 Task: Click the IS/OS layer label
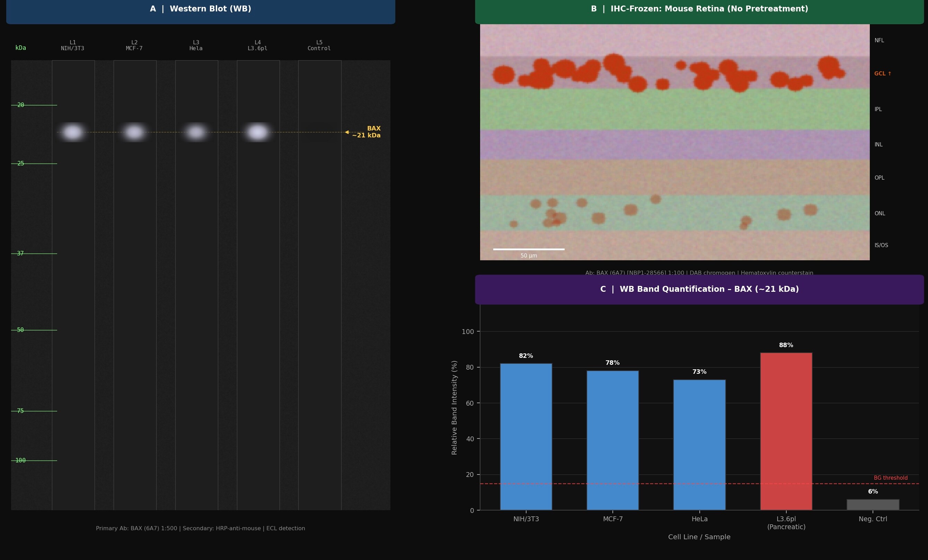pos(881,245)
